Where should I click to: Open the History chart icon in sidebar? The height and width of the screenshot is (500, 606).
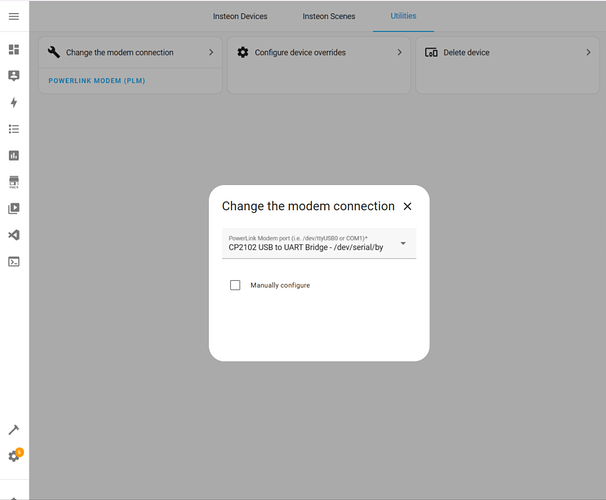(14, 155)
